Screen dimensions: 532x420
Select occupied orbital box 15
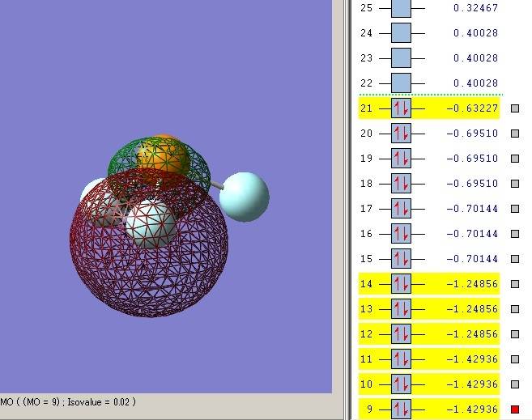401,259
